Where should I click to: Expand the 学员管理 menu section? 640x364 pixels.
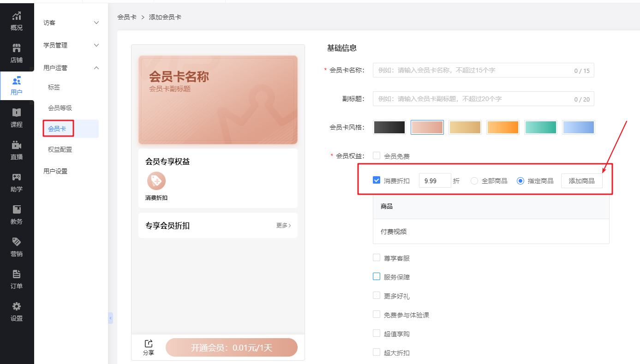[x=71, y=45]
